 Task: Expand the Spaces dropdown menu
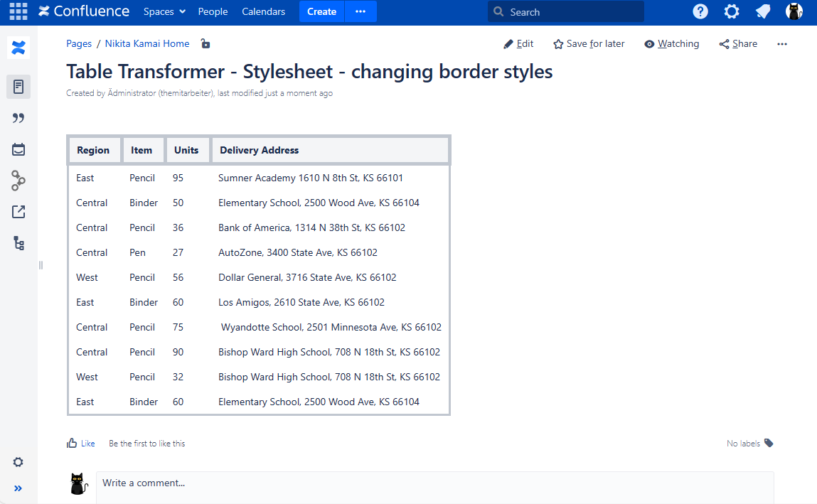164,11
